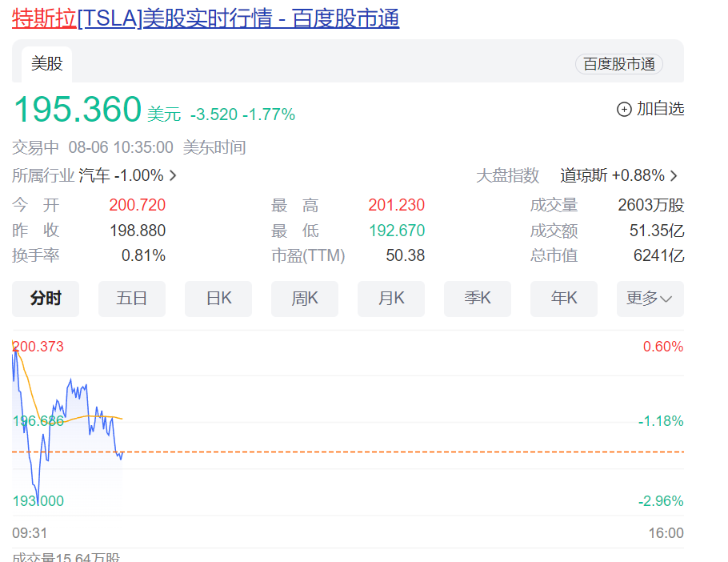Click the current price 195.360

point(78,110)
